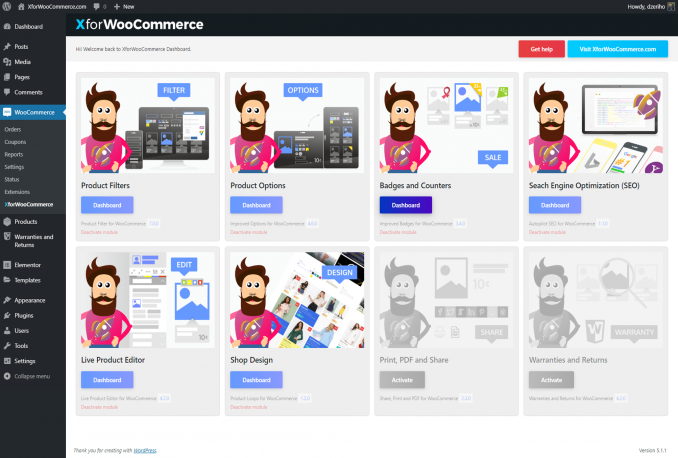This screenshot has height=458, width=678.
Task: Click the red Get help button
Action: click(541, 49)
